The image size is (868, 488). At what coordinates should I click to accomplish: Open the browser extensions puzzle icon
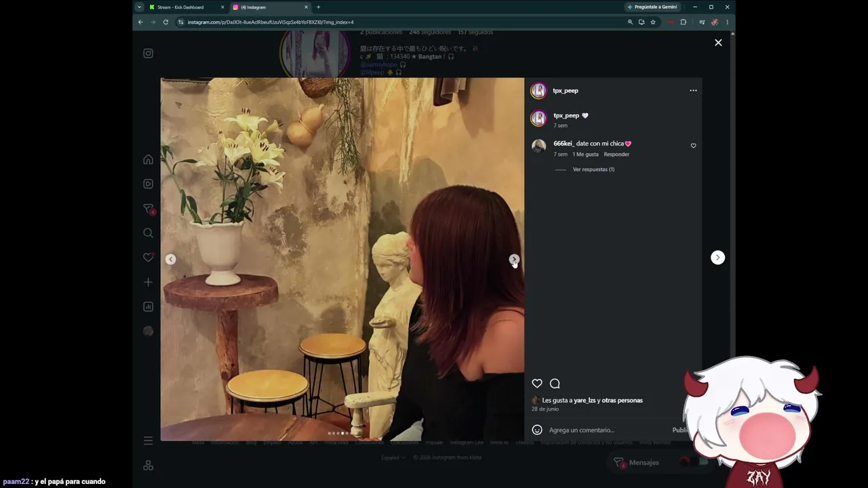(x=683, y=22)
